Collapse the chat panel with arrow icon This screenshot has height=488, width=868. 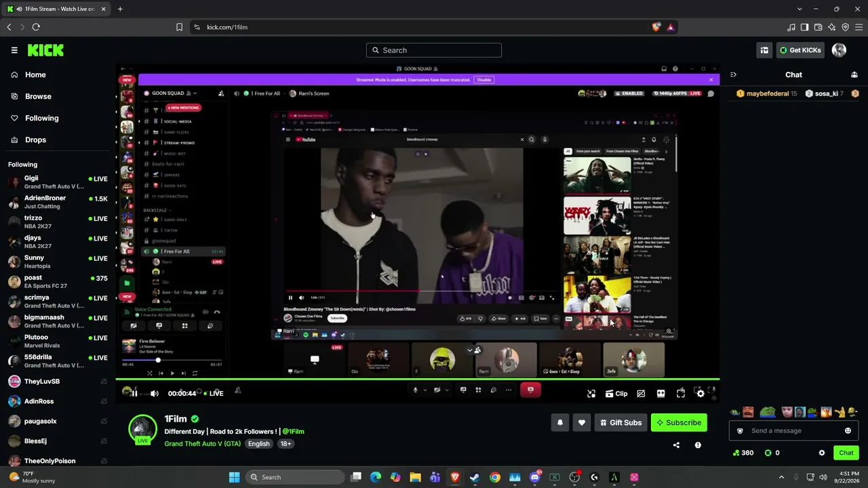733,75
